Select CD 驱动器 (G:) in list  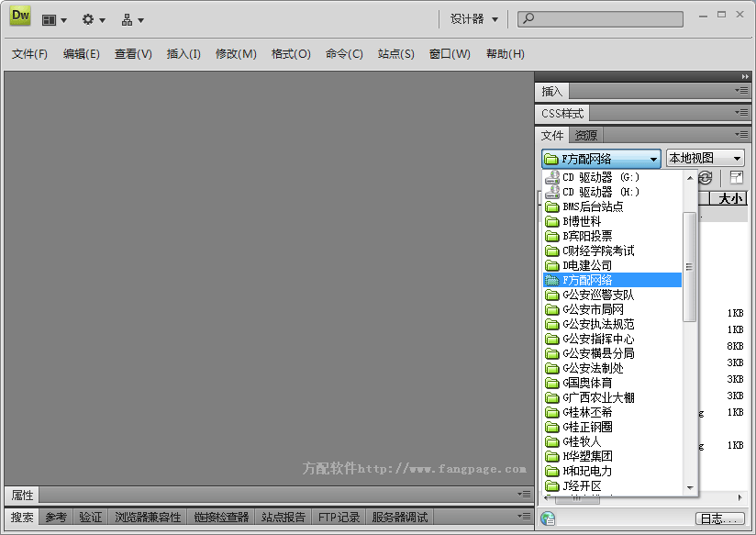pos(612,177)
